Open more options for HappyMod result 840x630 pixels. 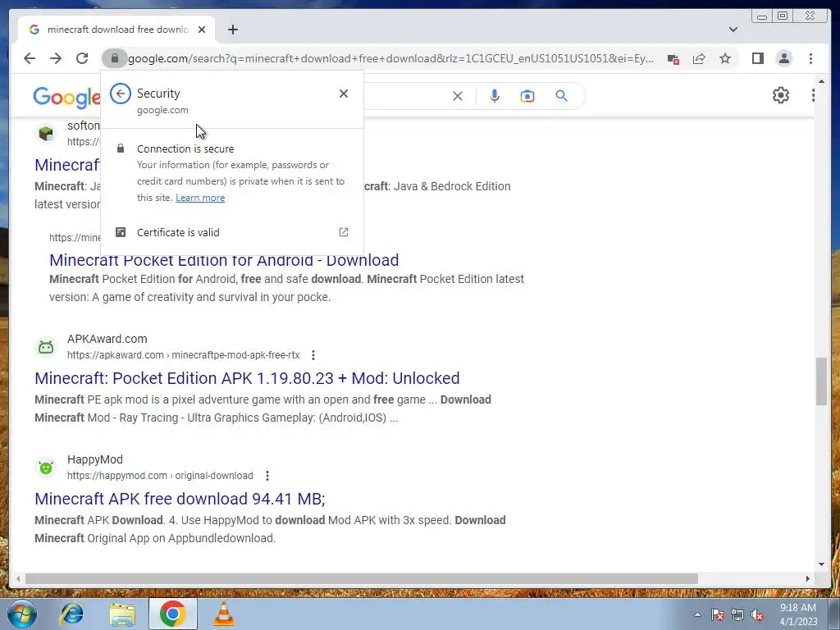[267, 476]
